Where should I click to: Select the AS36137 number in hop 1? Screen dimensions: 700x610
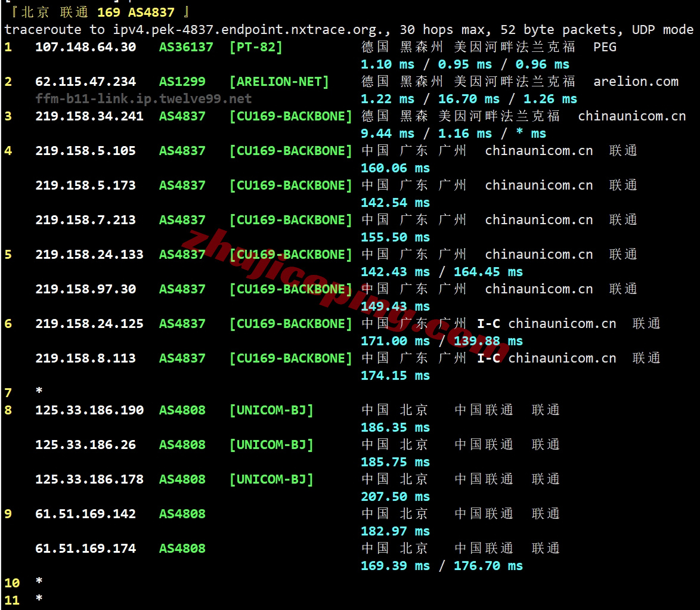[x=185, y=47]
